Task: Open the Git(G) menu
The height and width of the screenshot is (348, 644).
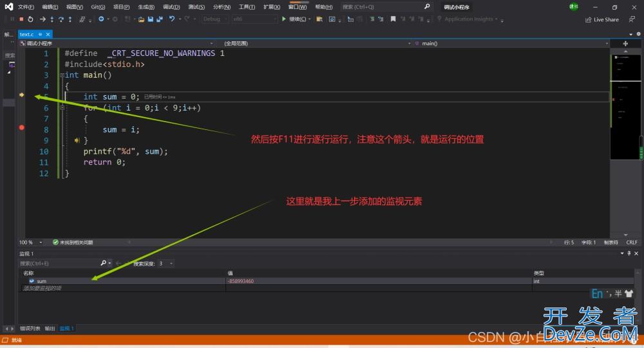Action: click(x=98, y=7)
